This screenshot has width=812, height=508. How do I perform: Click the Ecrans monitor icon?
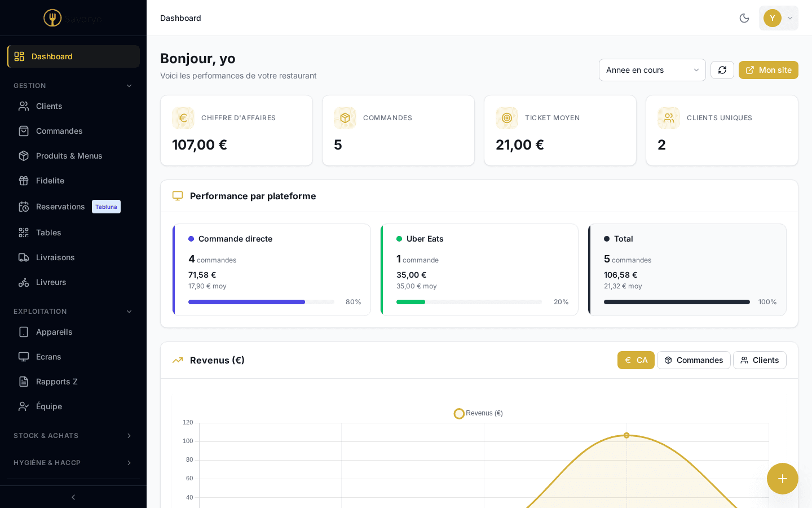(24, 357)
